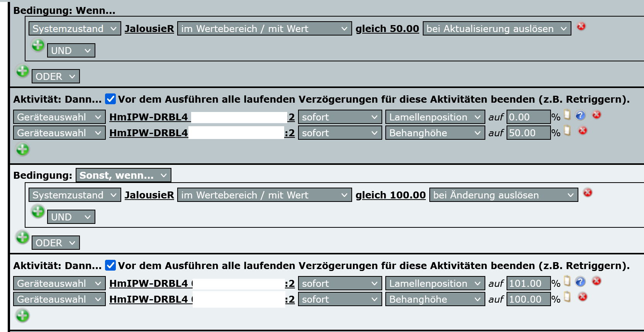Open Systemzustand dropdown in the gleich 50.00 condition
This screenshot has width=644, height=332.
[x=75, y=29]
